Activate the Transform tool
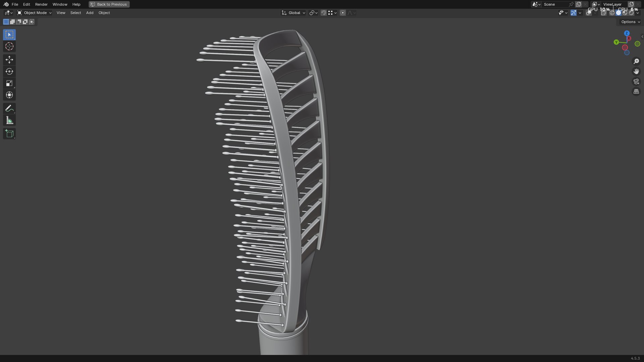 coord(9,95)
